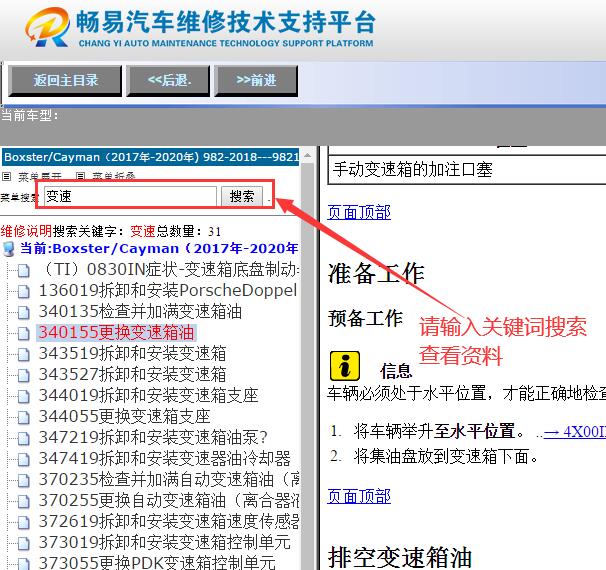The image size is (606, 570).
Task: Go forward with the >>前进 button
Action: (256, 80)
